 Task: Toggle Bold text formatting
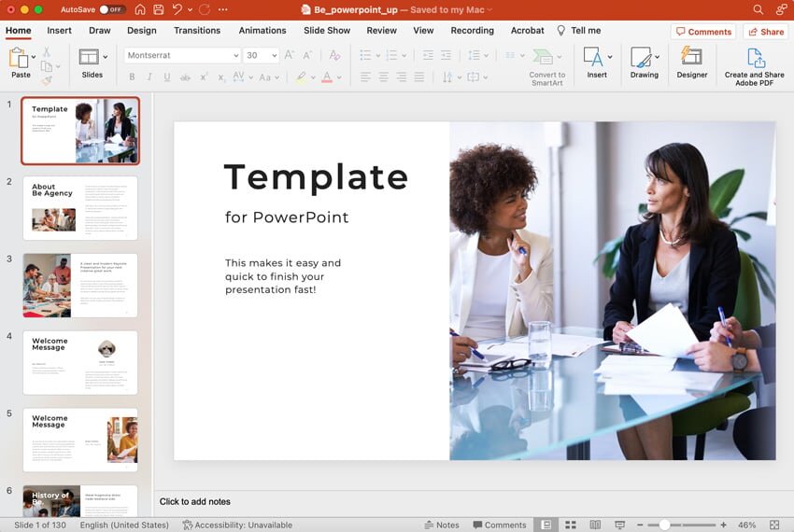click(x=131, y=77)
